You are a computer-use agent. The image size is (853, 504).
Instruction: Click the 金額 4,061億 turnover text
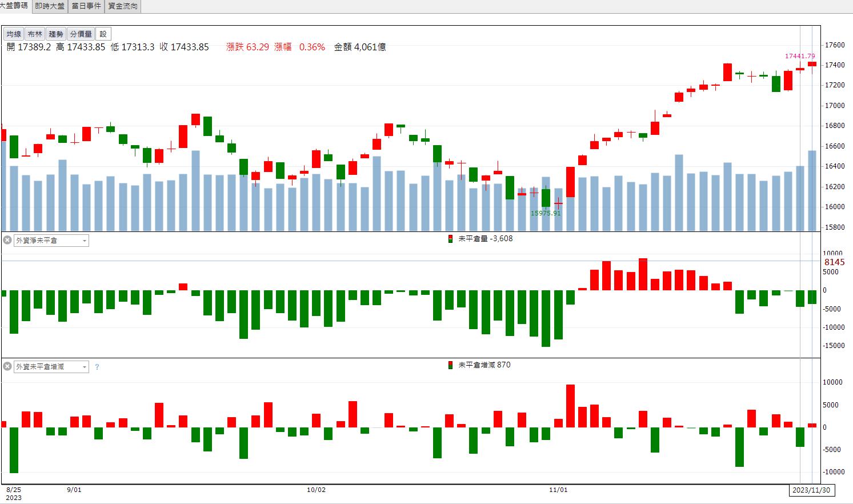(360, 47)
